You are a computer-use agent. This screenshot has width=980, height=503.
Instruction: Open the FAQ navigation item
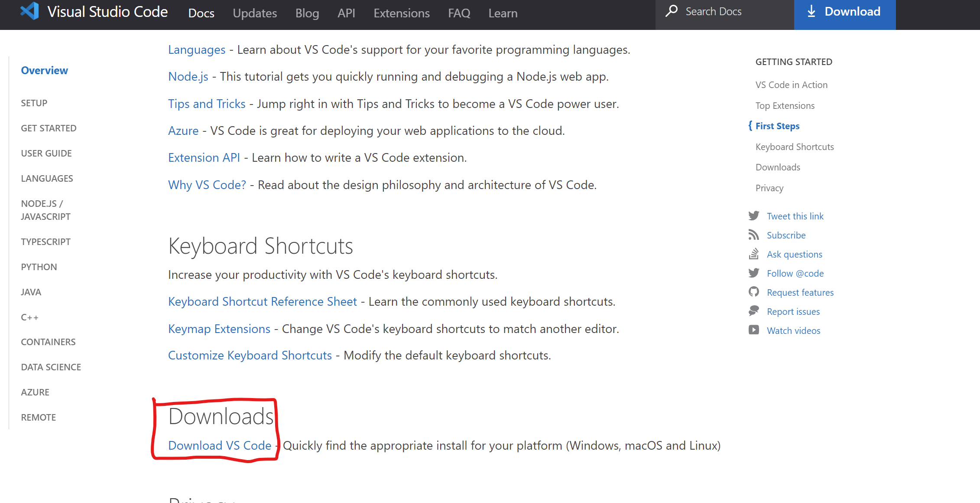(x=459, y=13)
